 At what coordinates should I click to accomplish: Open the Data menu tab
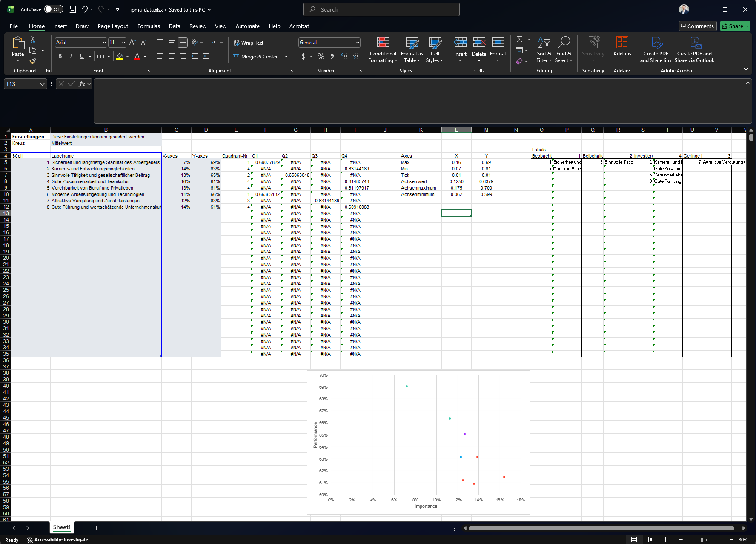coord(175,26)
